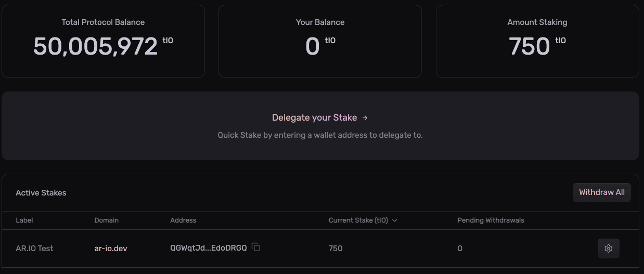This screenshot has height=274, width=644.
Task: Click the Active Stakes section title
Action: [x=41, y=193]
